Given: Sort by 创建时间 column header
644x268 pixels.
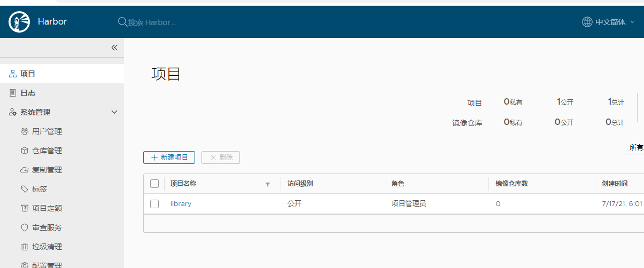Looking at the screenshot, I should point(615,184).
